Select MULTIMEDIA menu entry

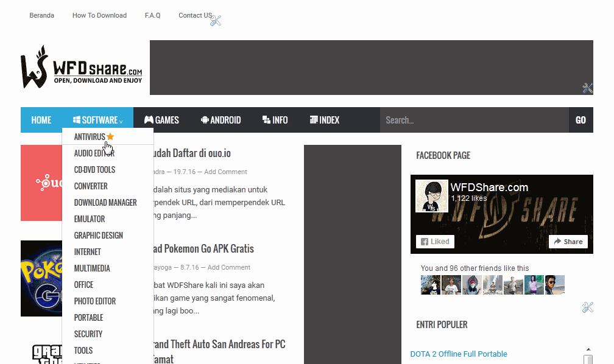[92, 268]
